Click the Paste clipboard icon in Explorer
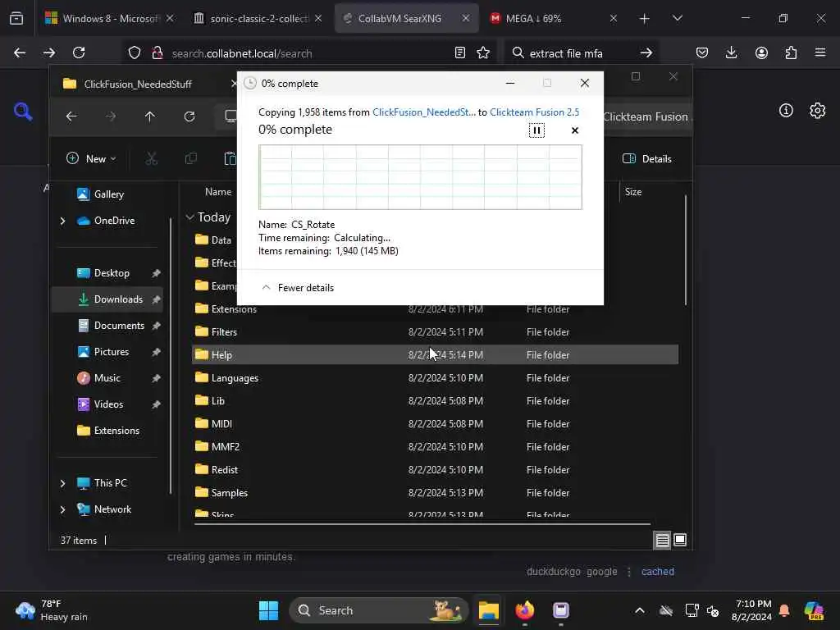This screenshot has width=840, height=630. point(230,158)
